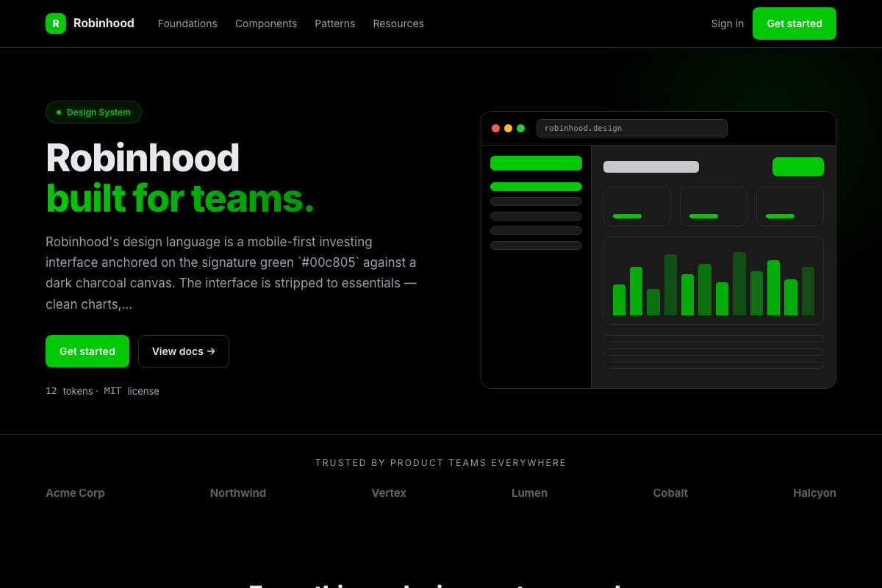Image resolution: width=882 pixels, height=588 pixels.
Task: Select the Patterns nav item
Action: click(x=335, y=24)
